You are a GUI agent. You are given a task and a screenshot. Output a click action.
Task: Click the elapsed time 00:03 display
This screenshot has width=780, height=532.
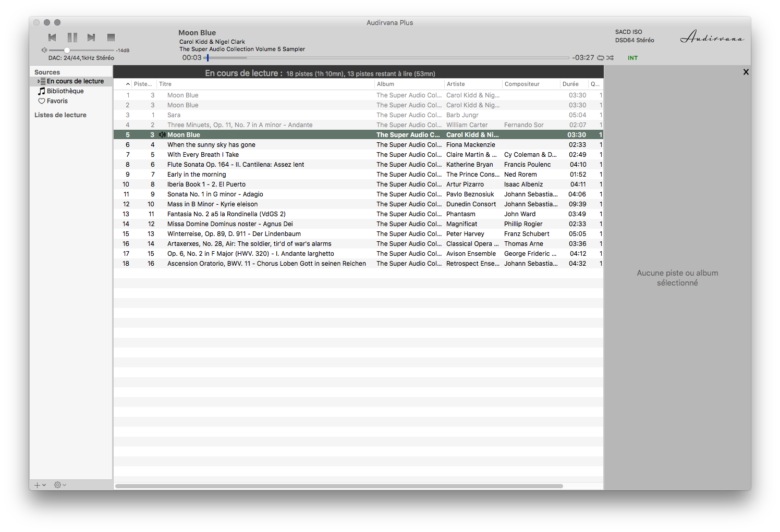click(192, 58)
